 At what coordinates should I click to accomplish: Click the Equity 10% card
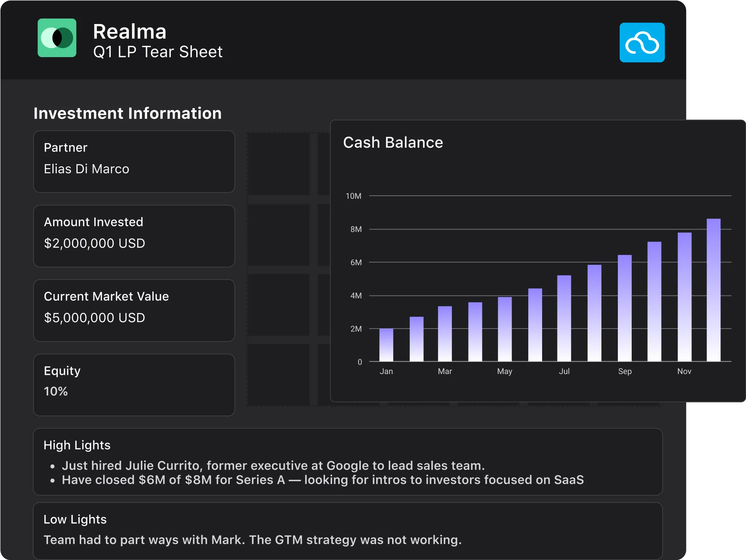click(x=134, y=385)
